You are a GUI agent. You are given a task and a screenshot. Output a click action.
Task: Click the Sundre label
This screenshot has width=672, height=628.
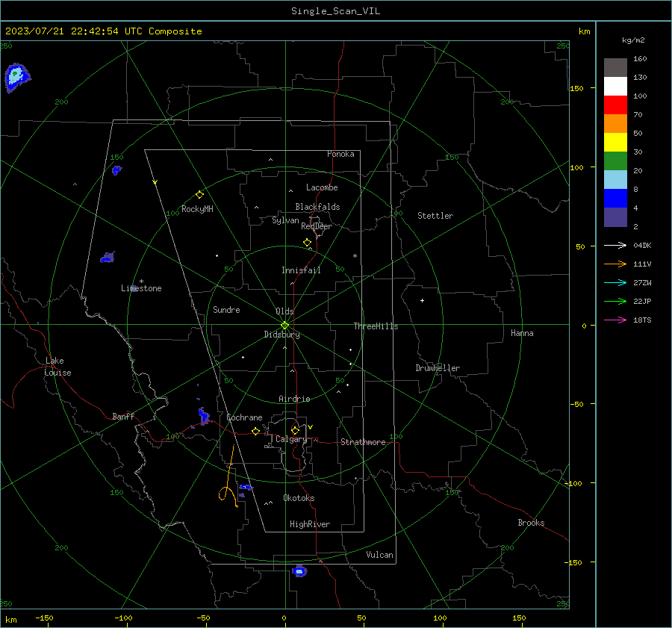tap(226, 309)
